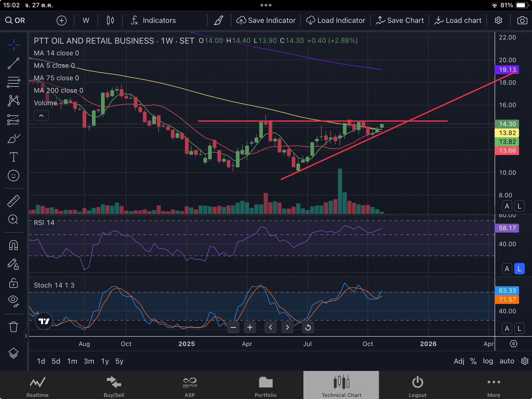The image size is (532, 399).
Task: Click the Volume legend label
Action: click(45, 103)
